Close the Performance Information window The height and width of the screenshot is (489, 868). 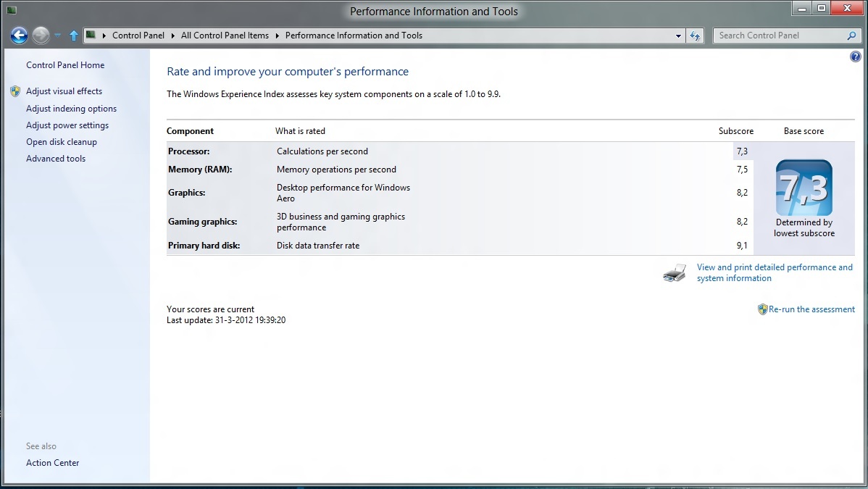coord(847,8)
